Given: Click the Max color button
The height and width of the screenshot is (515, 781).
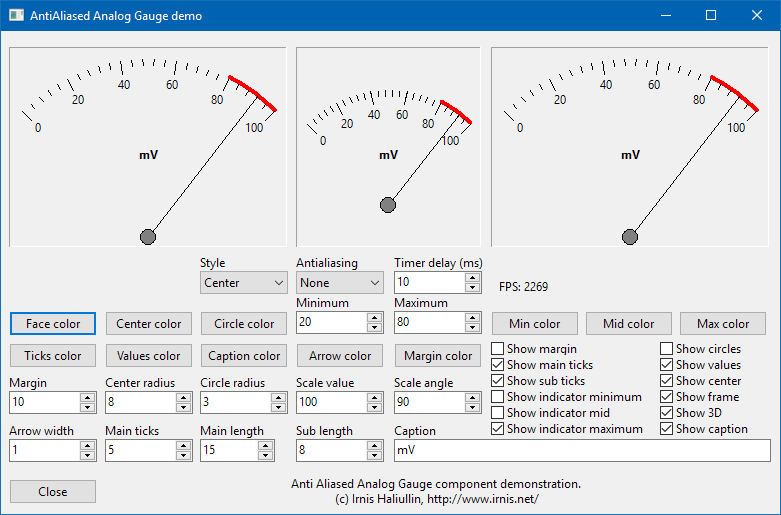Looking at the screenshot, I should (723, 324).
